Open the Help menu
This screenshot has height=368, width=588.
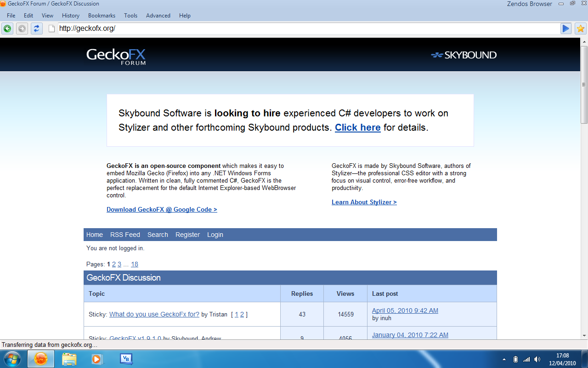185,15
